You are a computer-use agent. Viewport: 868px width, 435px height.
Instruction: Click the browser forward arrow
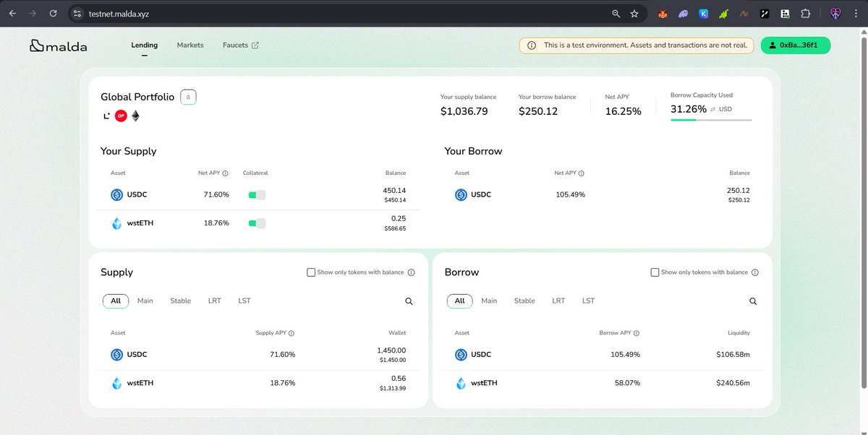point(33,13)
